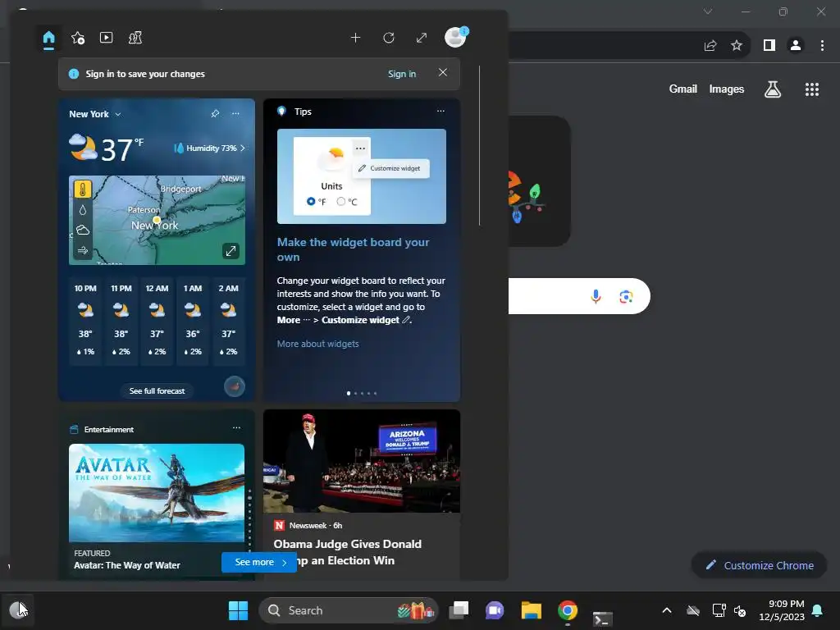Toggle Chrome side panel

coord(769,46)
